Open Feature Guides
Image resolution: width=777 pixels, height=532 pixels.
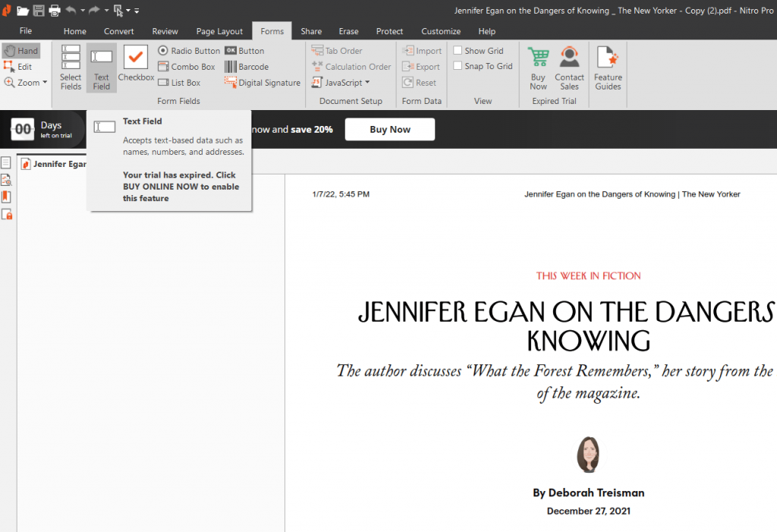[x=608, y=68]
